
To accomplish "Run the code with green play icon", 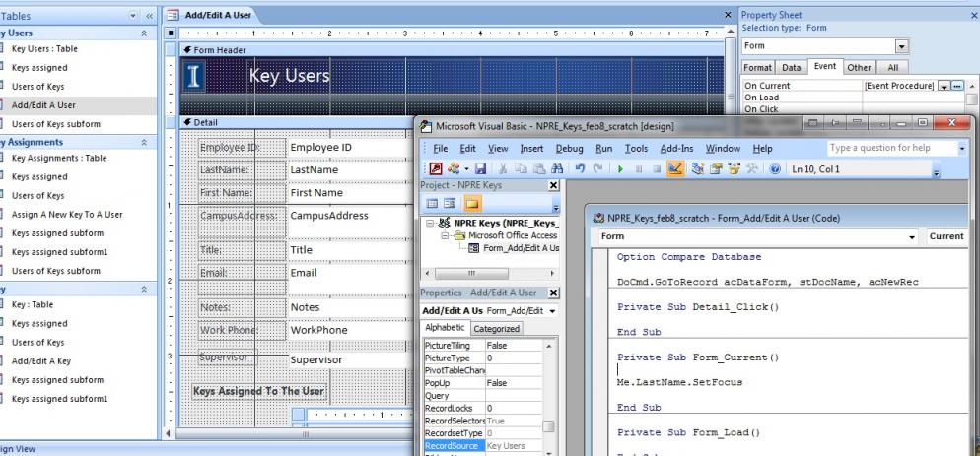I will pyautogui.click(x=620, y=168).
